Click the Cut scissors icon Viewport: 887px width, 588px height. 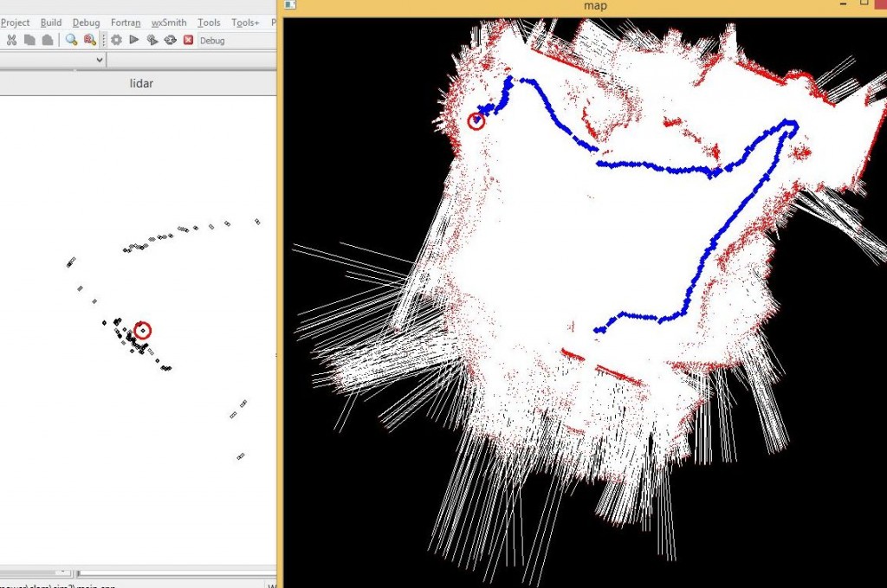tap(11, 40)
